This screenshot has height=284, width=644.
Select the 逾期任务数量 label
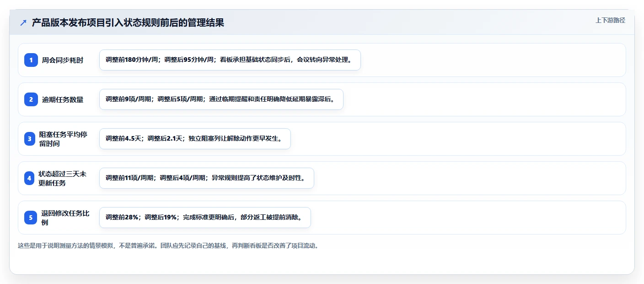click(63, 99)
